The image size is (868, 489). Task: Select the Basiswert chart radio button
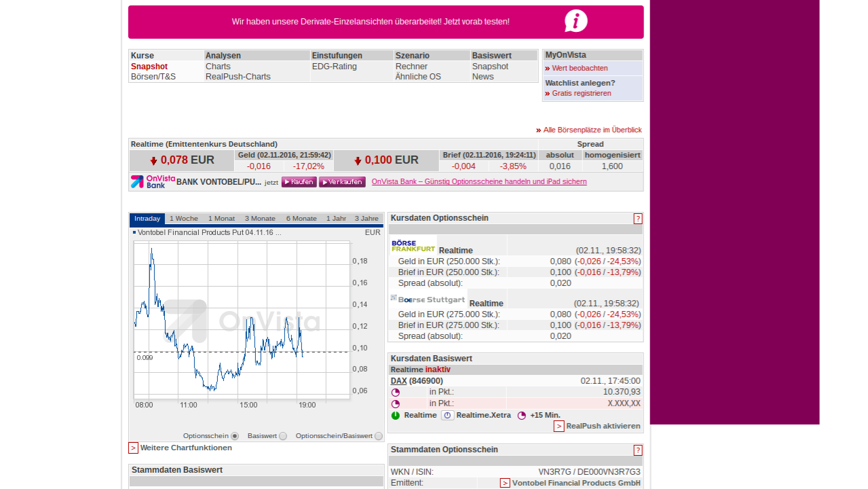point(283,436)
